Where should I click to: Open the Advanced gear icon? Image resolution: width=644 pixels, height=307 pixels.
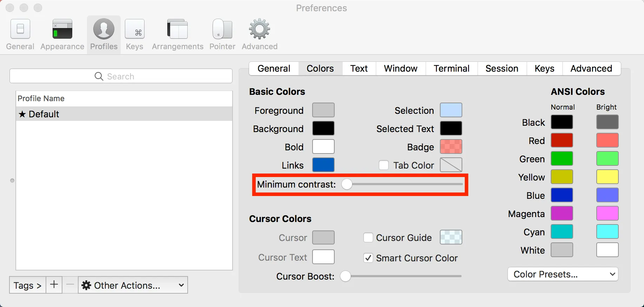coord(260,30)
